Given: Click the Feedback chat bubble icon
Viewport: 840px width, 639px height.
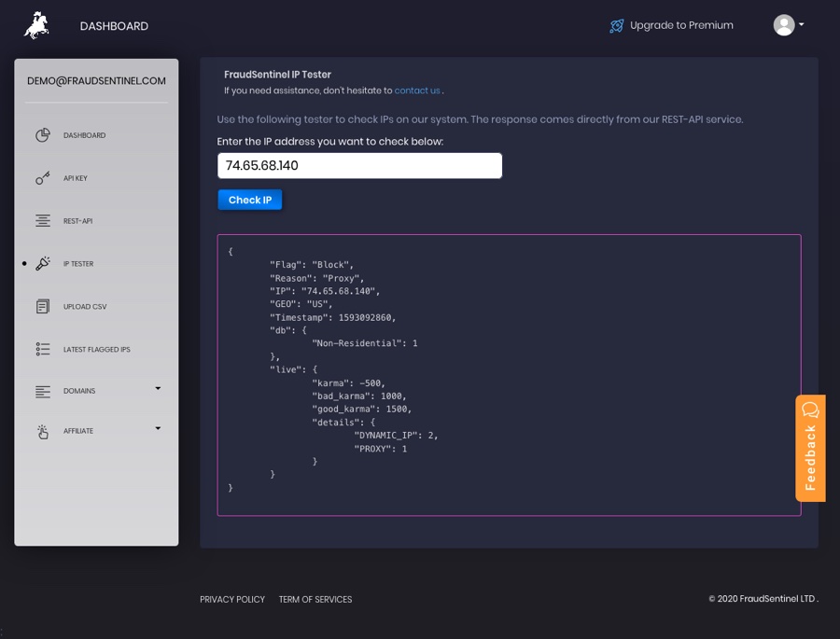Looking at the screenshot, I should [x=810, y=410].
